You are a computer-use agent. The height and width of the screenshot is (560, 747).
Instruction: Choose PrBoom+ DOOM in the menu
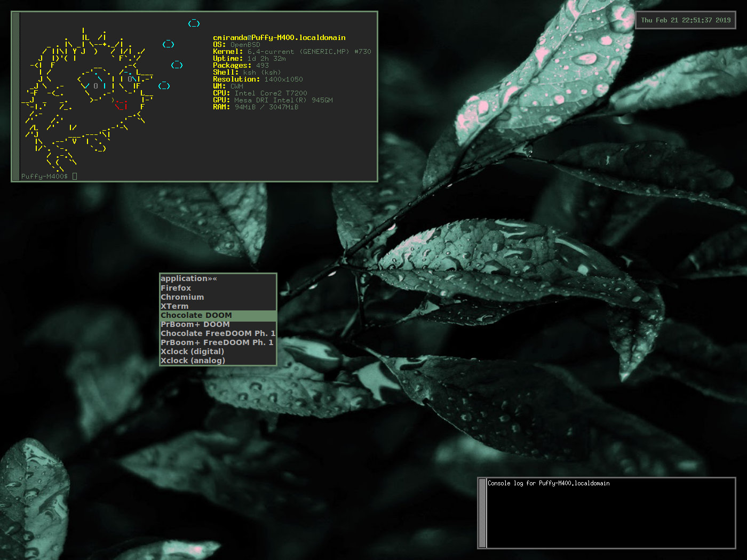click(195, 324)
